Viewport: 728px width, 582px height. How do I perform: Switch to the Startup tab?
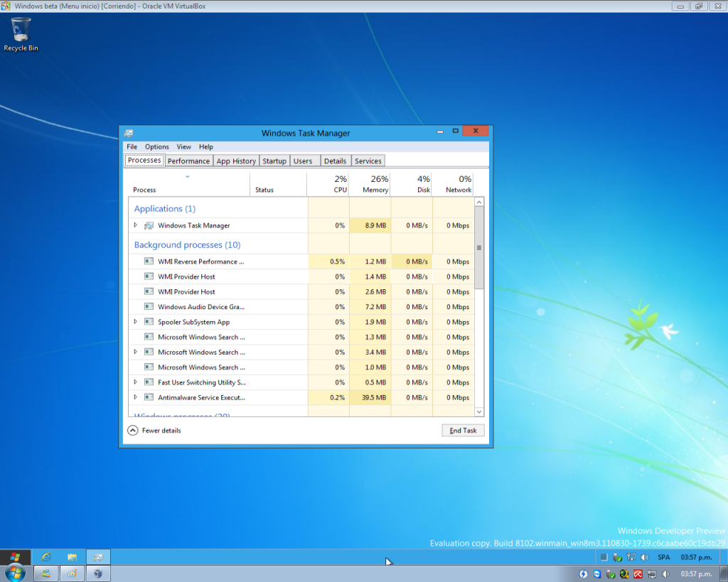click(274, 161)
